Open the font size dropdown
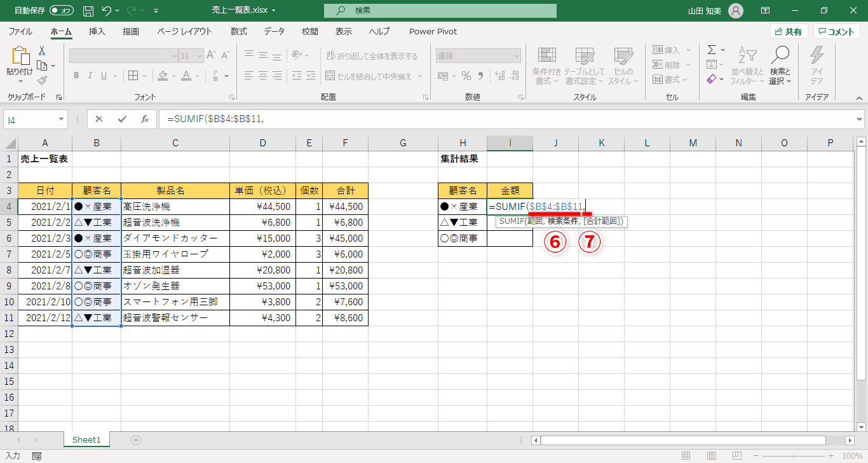Image resolution: width=868 pixels, height=463 pixels. pyautogui.click(x=198, y=56)
